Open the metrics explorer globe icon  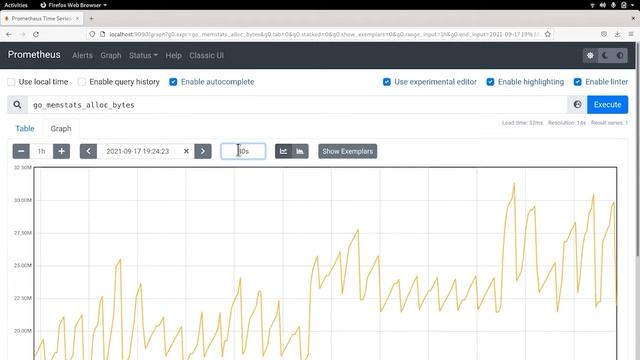[577, 105]
